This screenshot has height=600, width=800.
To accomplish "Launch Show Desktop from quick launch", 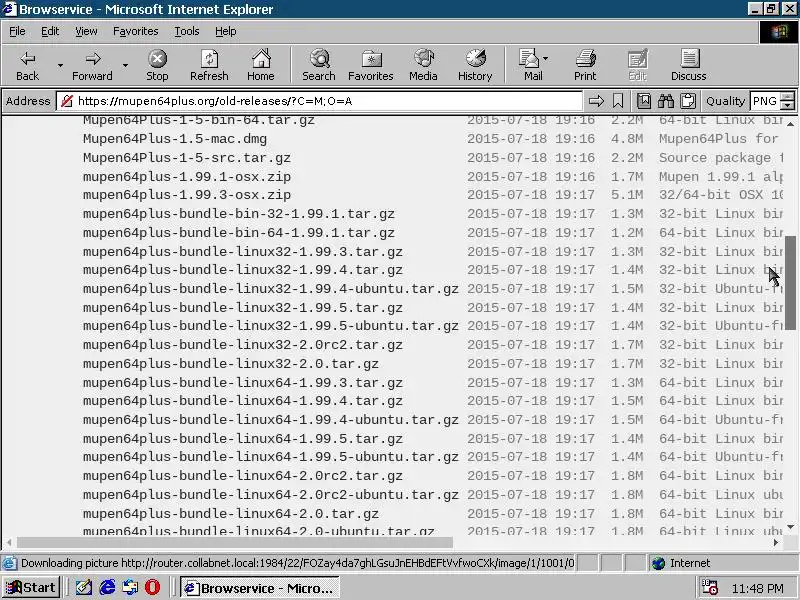I will (84, 588).
